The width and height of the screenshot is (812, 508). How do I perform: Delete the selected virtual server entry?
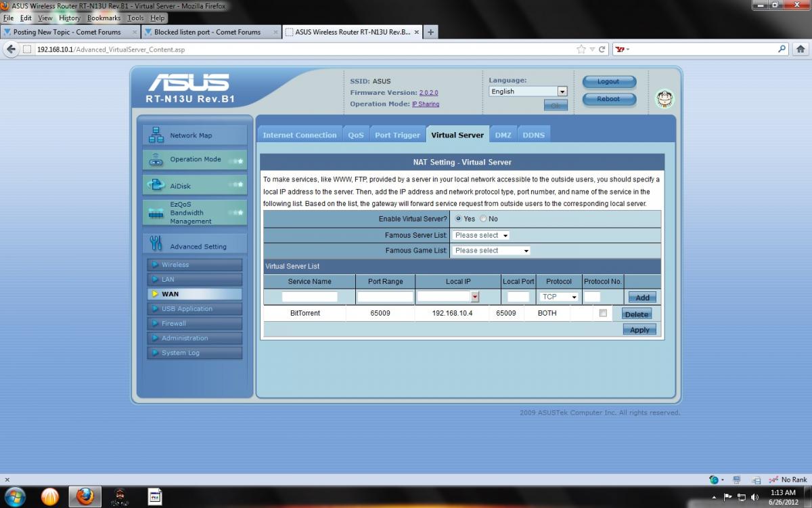coord(637,314)
